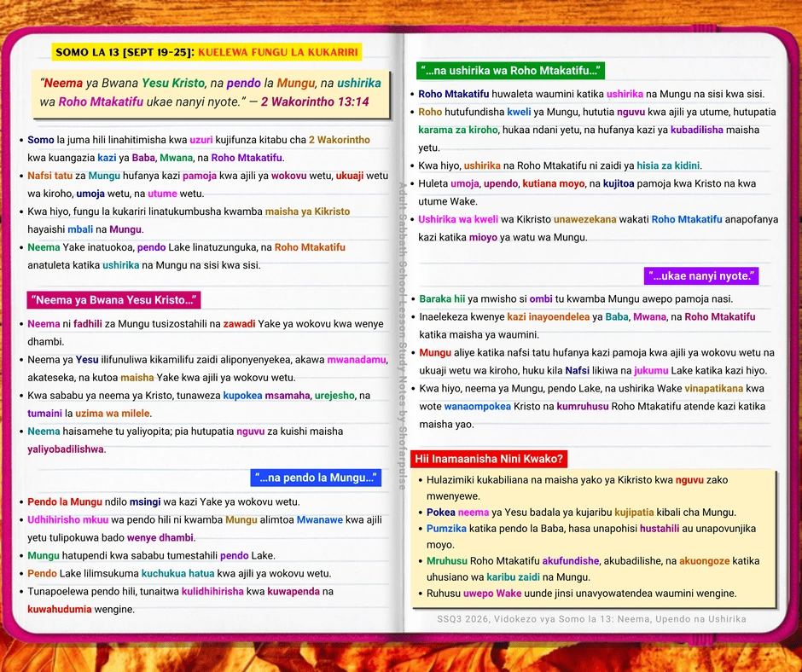The width and height of the screenshot is (802, 672).
Task: Select the word 'yaliyobadilishwa'
Action: point(66,449)
